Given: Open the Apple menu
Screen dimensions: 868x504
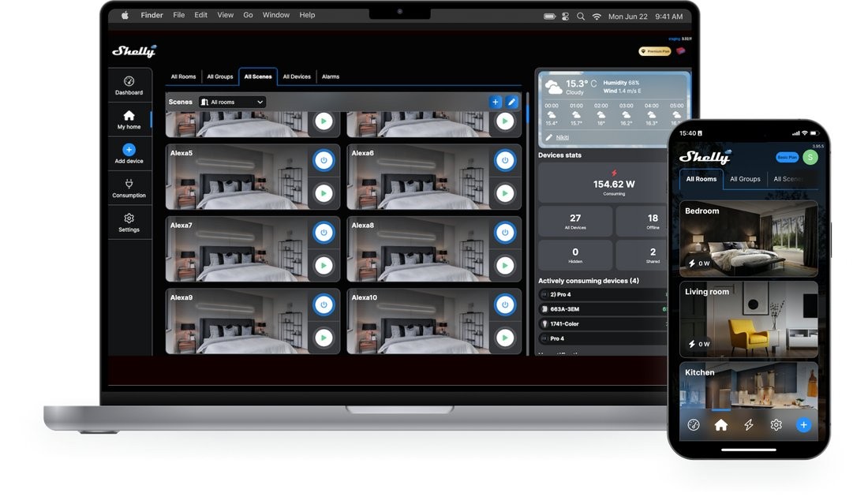Looking at the screenshot, I should pos(125,16).
